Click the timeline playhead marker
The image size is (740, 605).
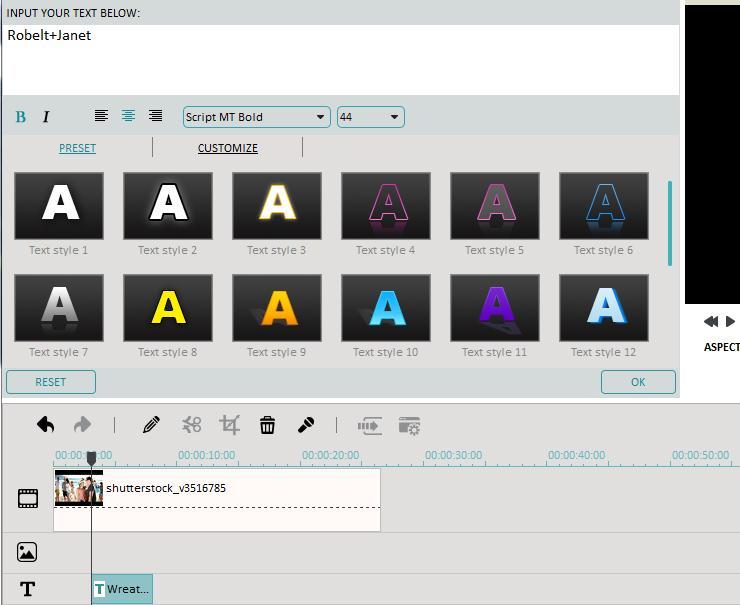(x=92, y=458)
